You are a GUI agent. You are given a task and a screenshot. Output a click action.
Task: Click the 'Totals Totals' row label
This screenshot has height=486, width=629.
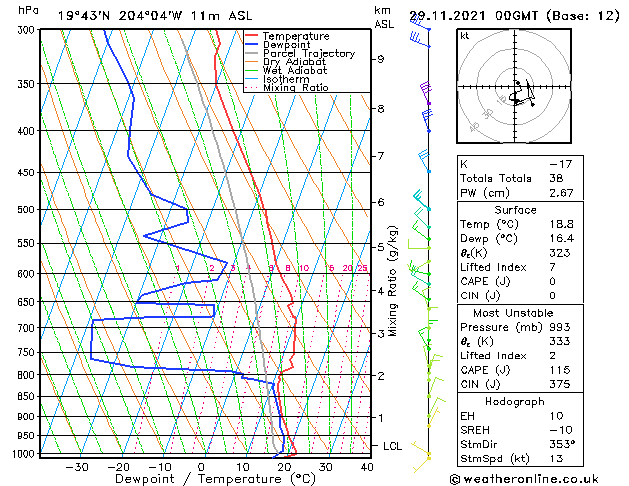coord(496,178)
